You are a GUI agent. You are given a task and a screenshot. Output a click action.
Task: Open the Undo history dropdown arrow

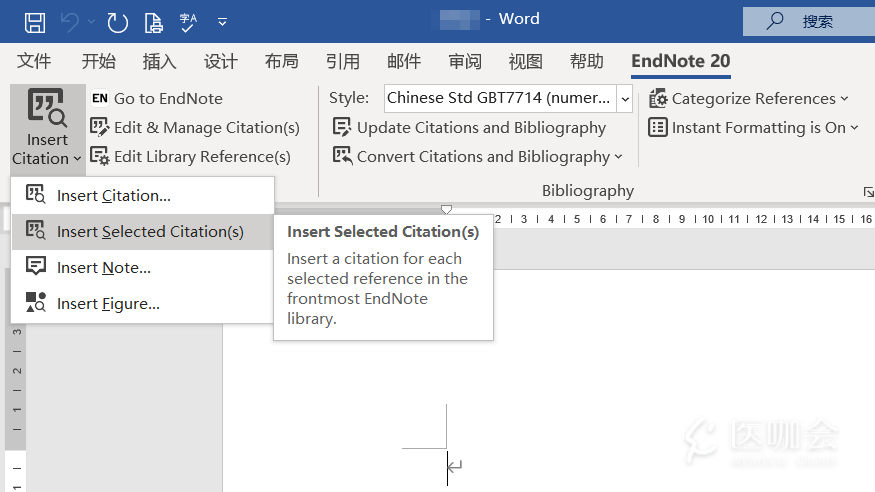click(92, 22)
